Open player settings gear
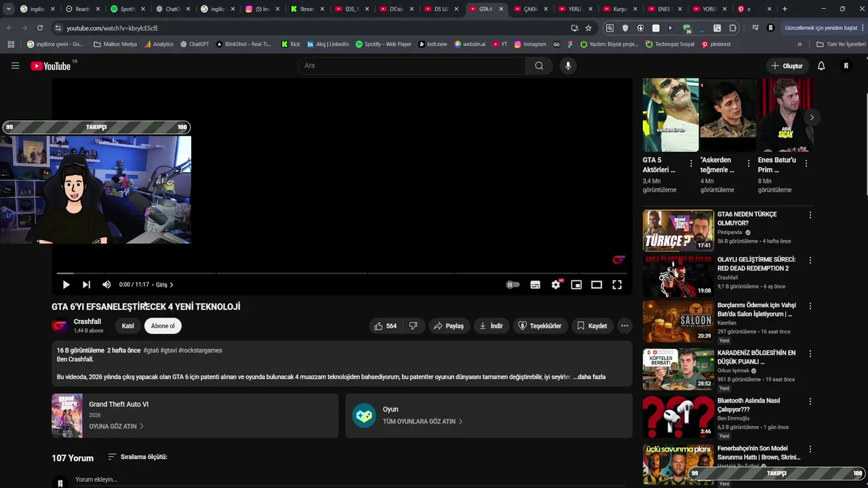 coord(556,285)
